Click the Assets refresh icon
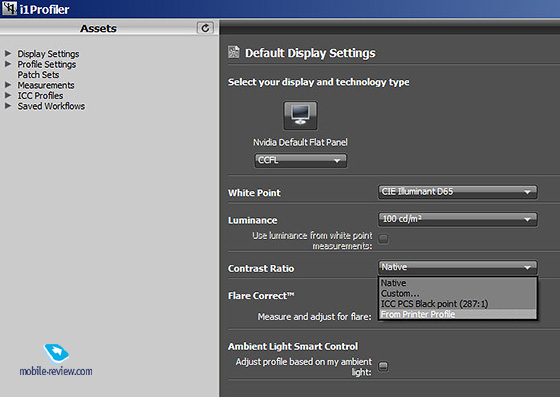Viewport: 560px width, 397px height. tap(205, 28)
